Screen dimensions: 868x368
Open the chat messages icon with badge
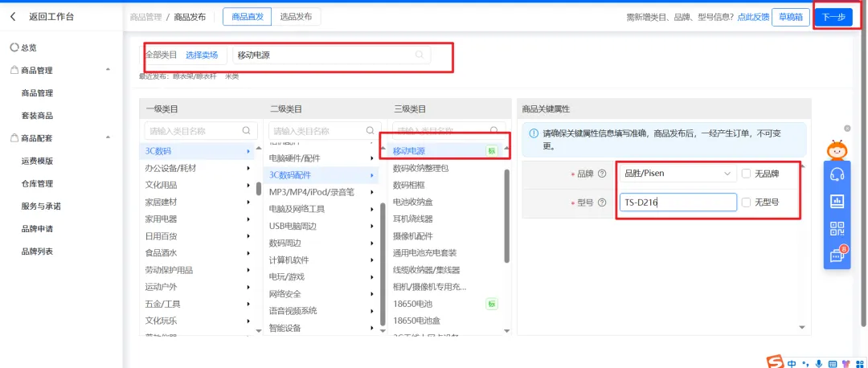[837, 256]
